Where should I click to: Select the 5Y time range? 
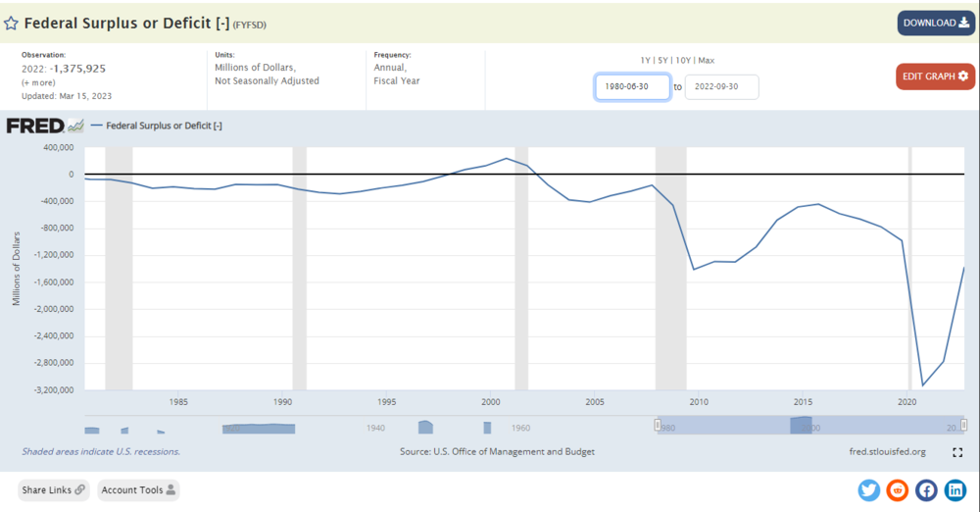[x=662, y=61]
